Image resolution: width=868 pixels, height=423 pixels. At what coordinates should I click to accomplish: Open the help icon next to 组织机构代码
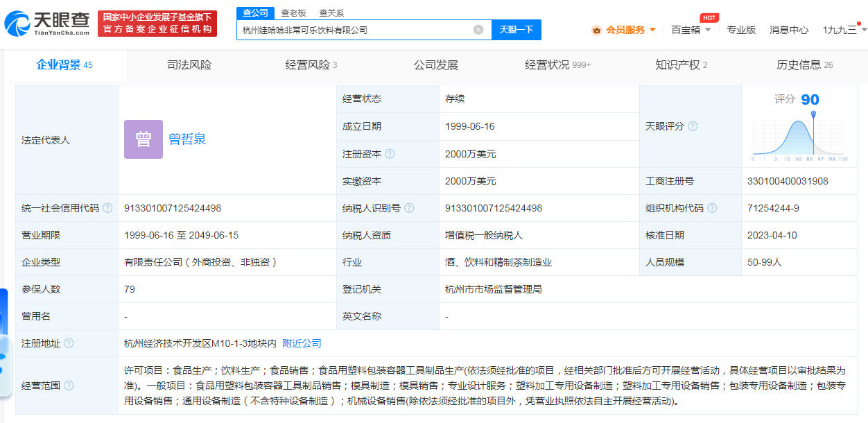(712, 208)
